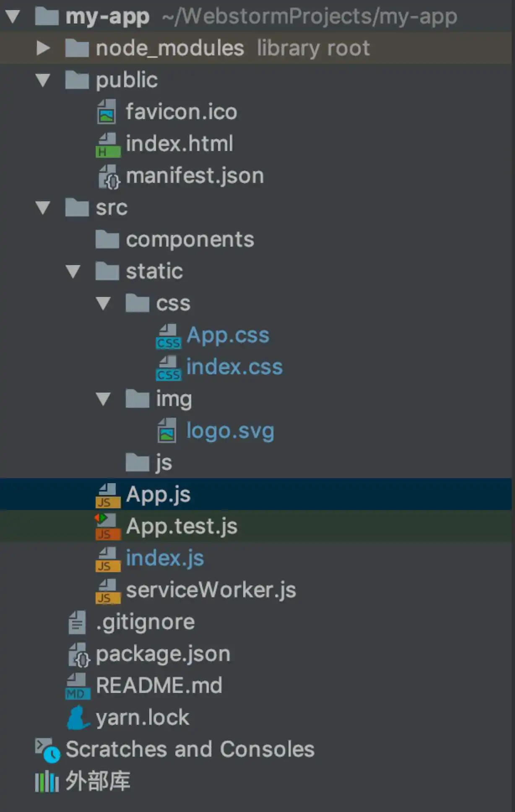The height and width of the screenshot is (812, 515).
Task: Collapse the static folder
Action: click(73, 271)
